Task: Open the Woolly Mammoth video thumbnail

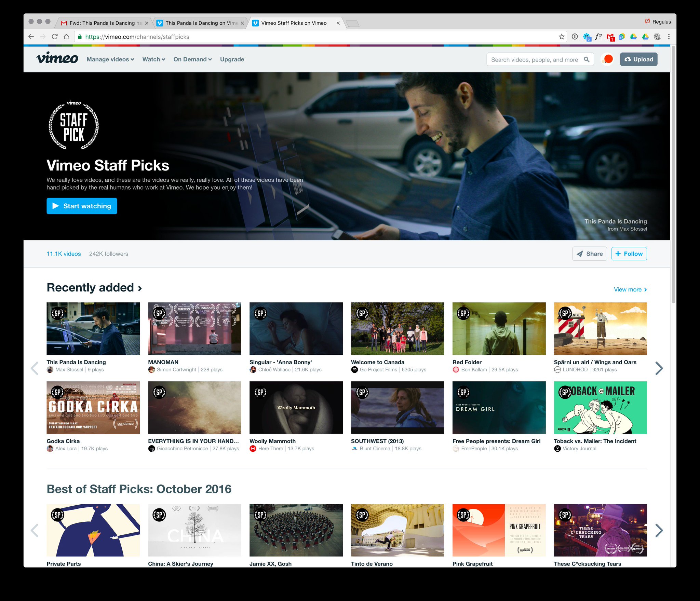Action: pos(296,408)
